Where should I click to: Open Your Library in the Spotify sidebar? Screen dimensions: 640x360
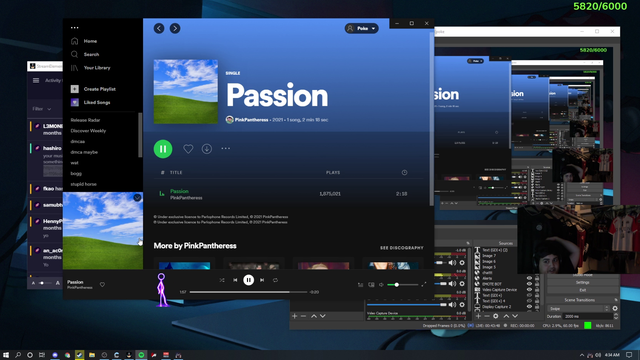pos(90,68)
